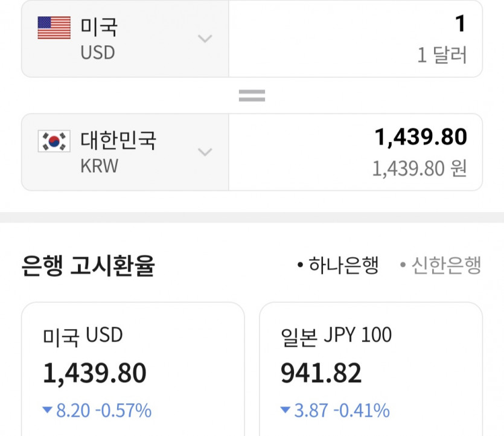Open the 미국 USD exchange rate card
The width and height of the screenshot is (504, 436).
[133, 368]
